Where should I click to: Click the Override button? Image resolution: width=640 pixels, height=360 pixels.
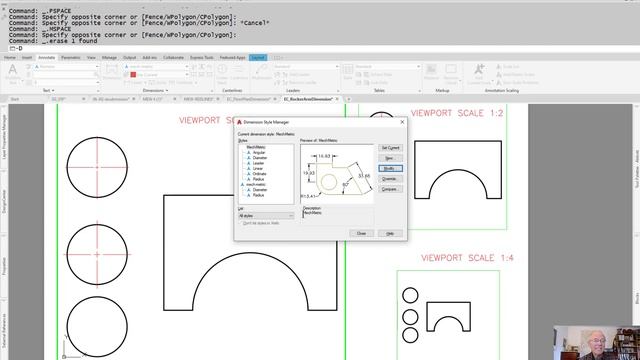point(390,179)
